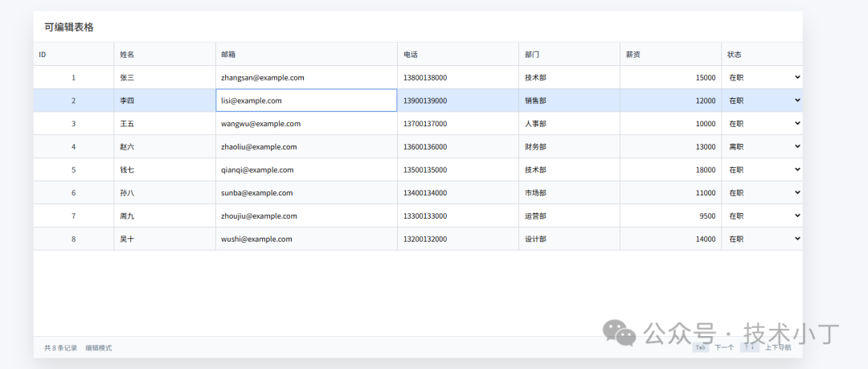
Task: Open status dropdown in 吴十's row
Action: (764, 240)
